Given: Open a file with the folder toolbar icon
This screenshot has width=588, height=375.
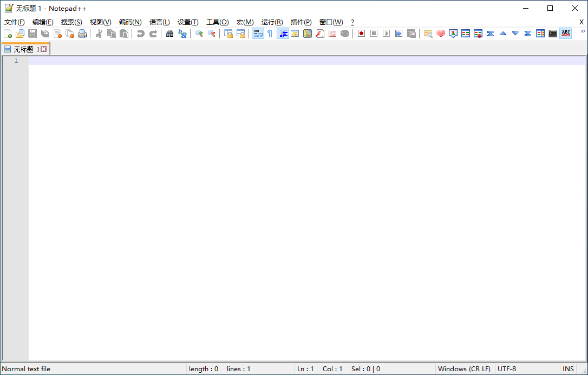Looking at the screenshot, I should [x=20, y=33].
